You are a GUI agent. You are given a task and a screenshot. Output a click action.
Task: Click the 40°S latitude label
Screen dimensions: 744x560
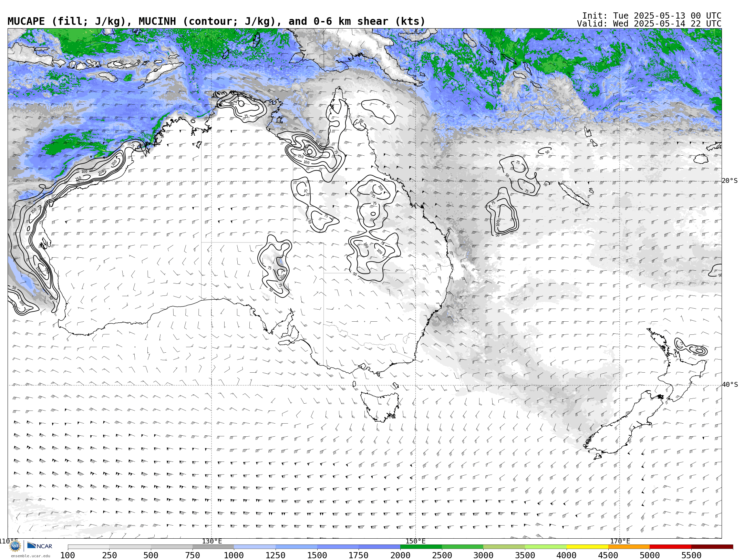[x=730, y=385]
